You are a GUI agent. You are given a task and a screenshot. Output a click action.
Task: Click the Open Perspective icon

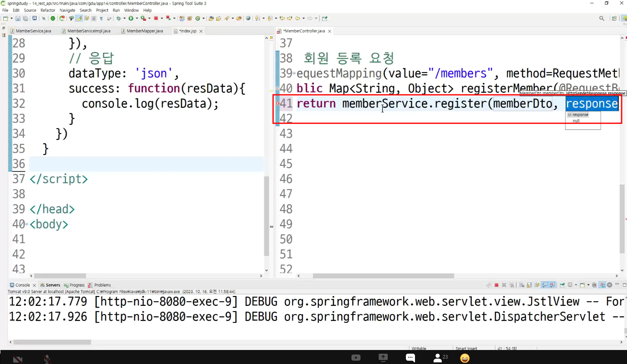[x=614, y=19]
